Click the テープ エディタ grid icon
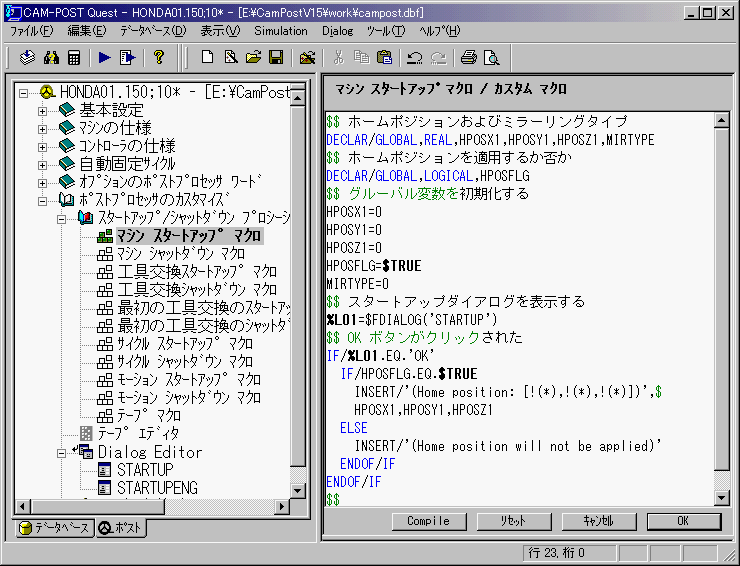The height and width of the screenshot is (566, 740). (x=86, y=433)
